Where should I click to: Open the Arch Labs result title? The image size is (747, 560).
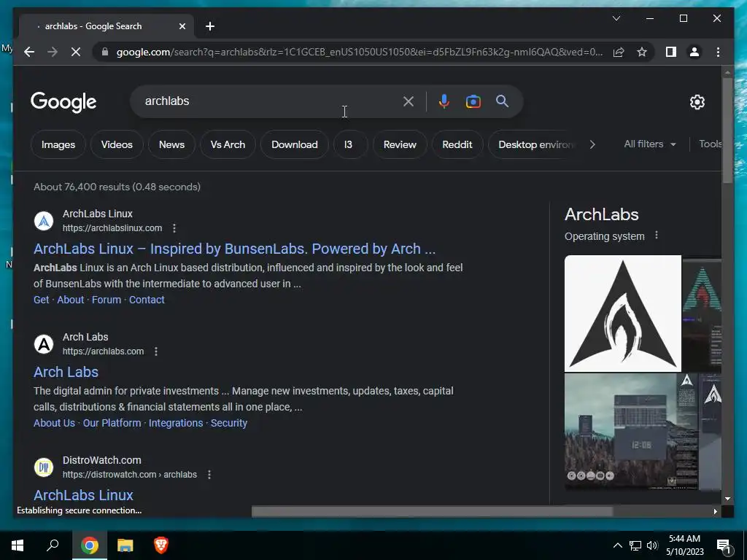pyautogui.click(x=66, y=372)
